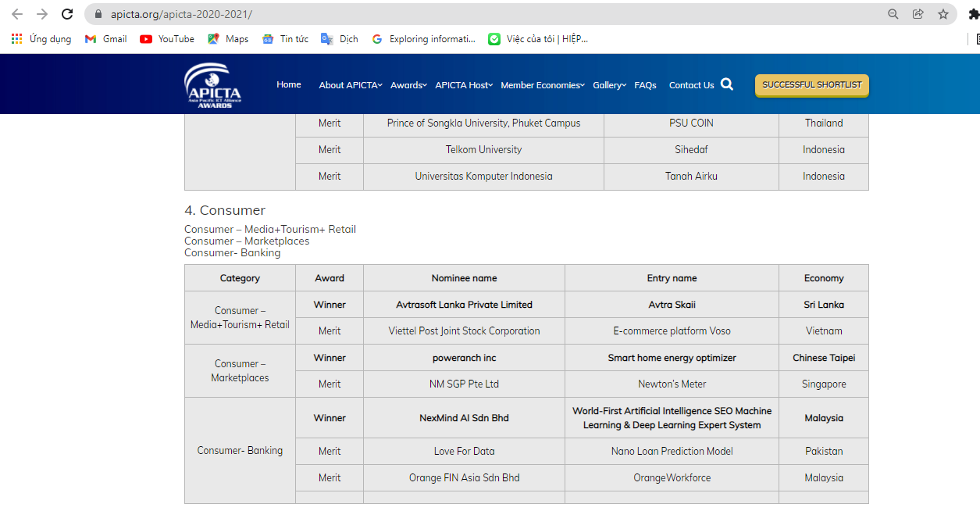Viewport: 980px width, 511px height.
Task: Bookmark this page with the star icon
Action: (x=943, y=14)
